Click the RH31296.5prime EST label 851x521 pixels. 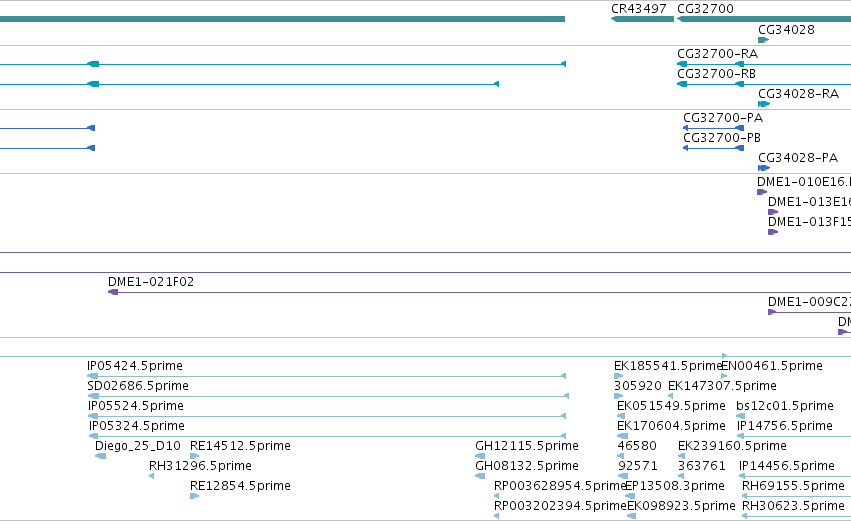200,466
